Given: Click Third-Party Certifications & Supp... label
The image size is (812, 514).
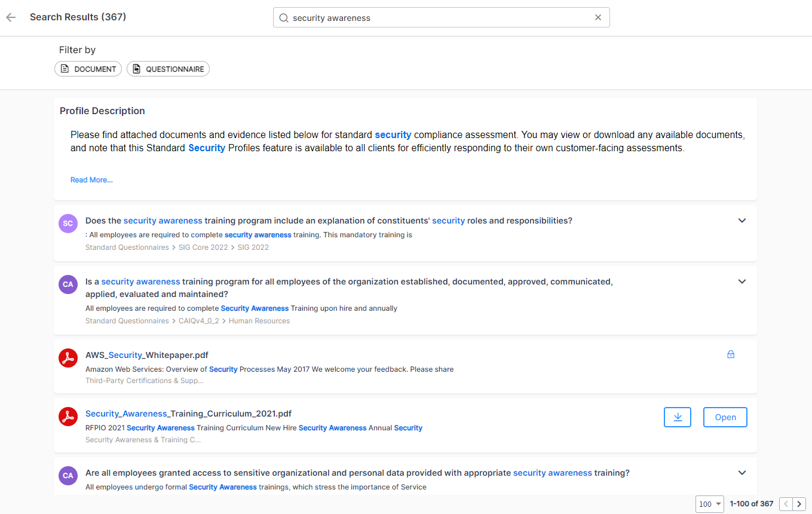Looking at the screenshot, I should coord(145,381).
